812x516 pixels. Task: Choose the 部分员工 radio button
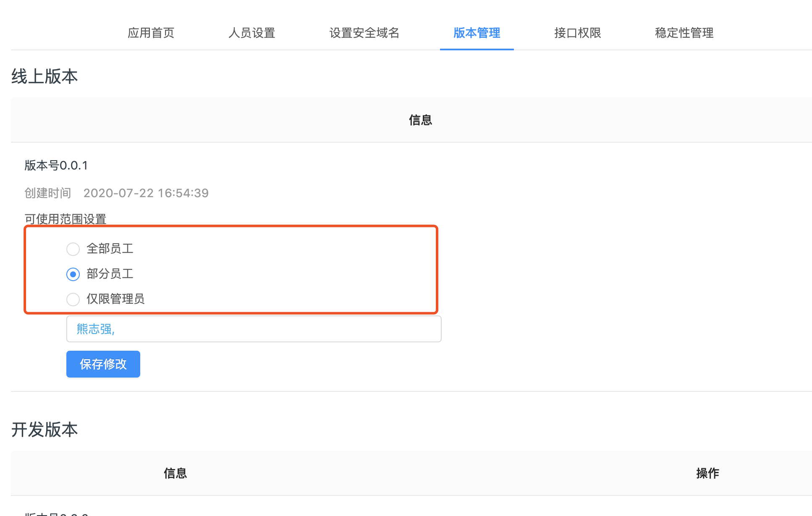coord(73,274)
